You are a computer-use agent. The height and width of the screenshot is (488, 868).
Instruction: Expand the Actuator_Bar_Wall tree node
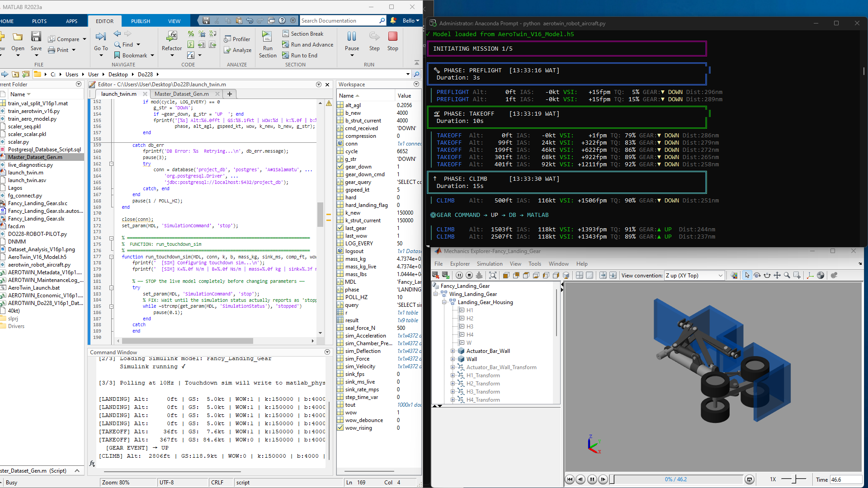tap(453, 351)
